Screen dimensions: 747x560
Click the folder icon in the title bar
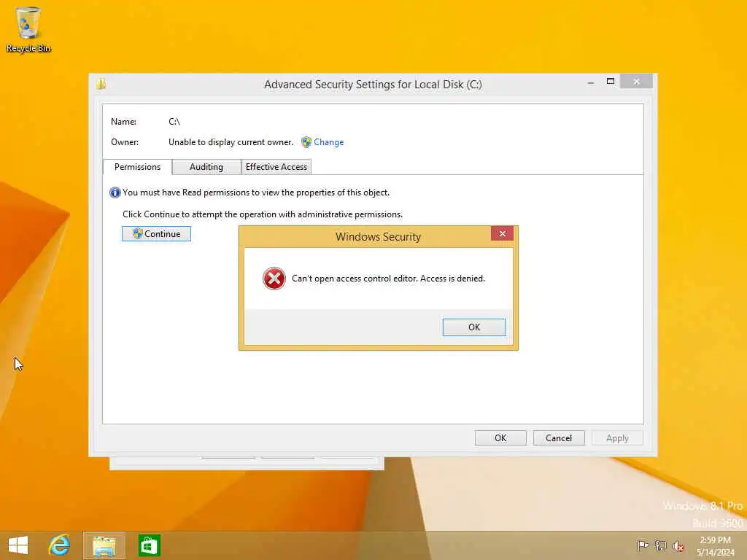101,85
